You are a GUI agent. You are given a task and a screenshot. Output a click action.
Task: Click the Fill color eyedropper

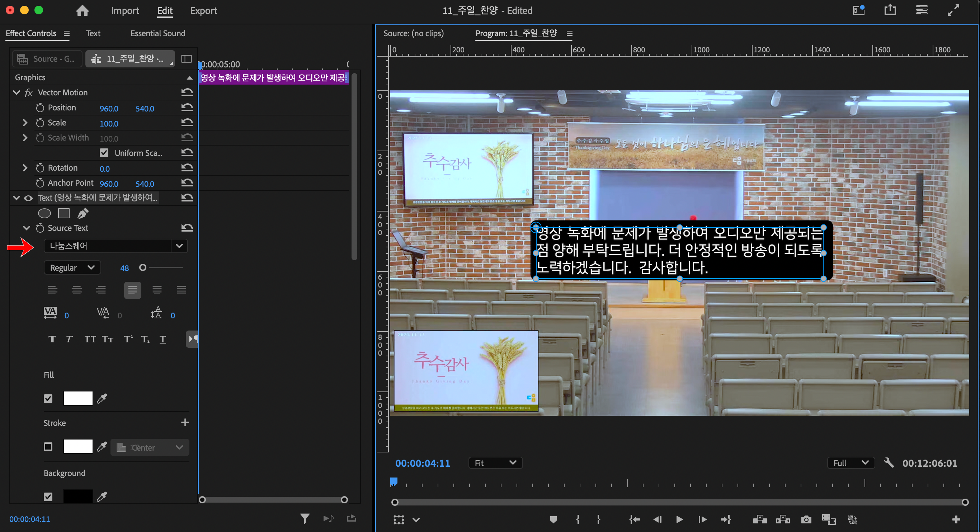coord(102,398)
